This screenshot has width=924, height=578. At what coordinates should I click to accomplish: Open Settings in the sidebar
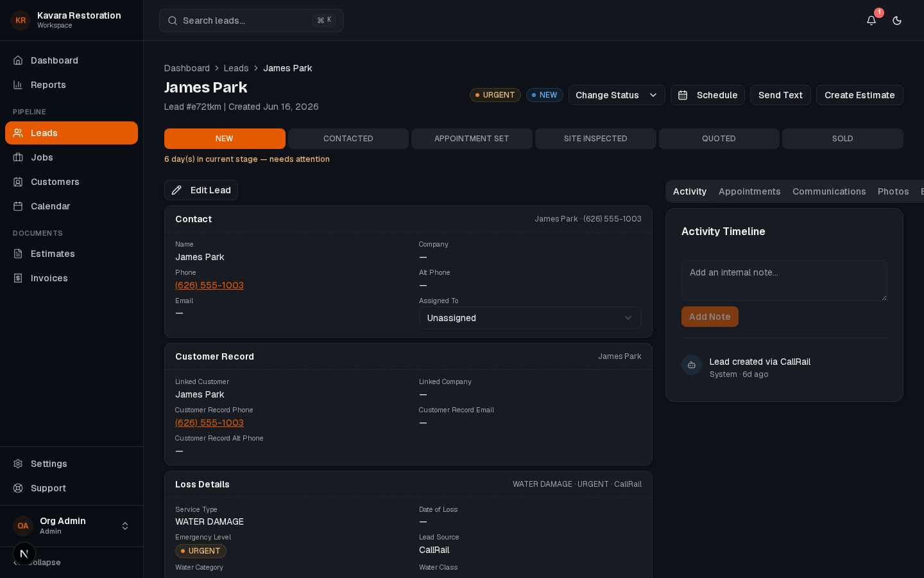71,464
